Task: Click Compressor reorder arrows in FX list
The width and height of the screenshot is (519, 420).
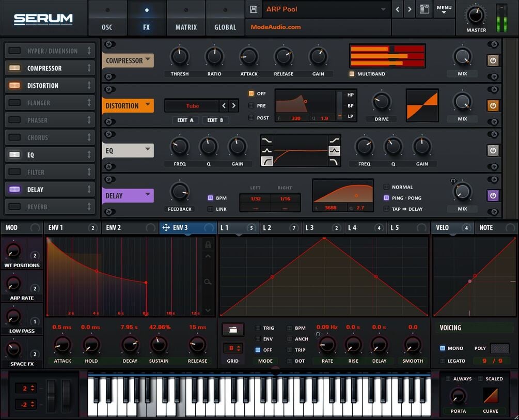Action: (x=89, y=68)
